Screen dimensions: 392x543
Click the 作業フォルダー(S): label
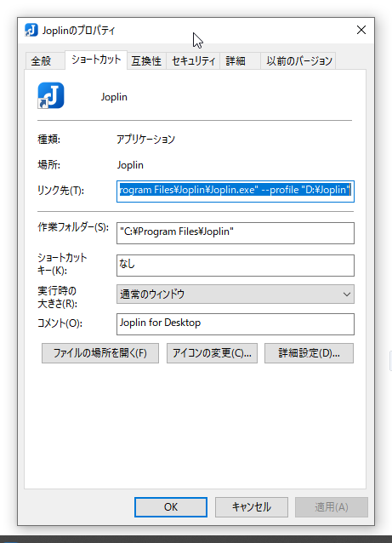click(x=73, y=227)
